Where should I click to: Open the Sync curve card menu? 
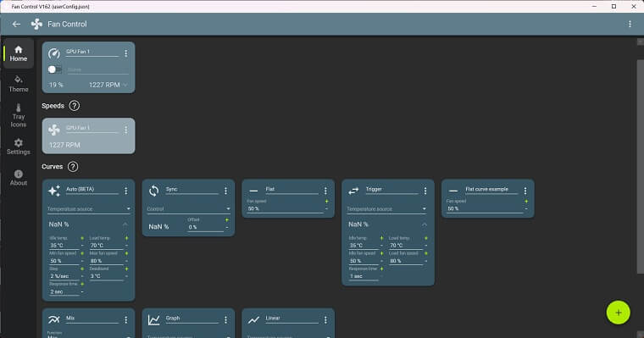[x=225, y=191]
